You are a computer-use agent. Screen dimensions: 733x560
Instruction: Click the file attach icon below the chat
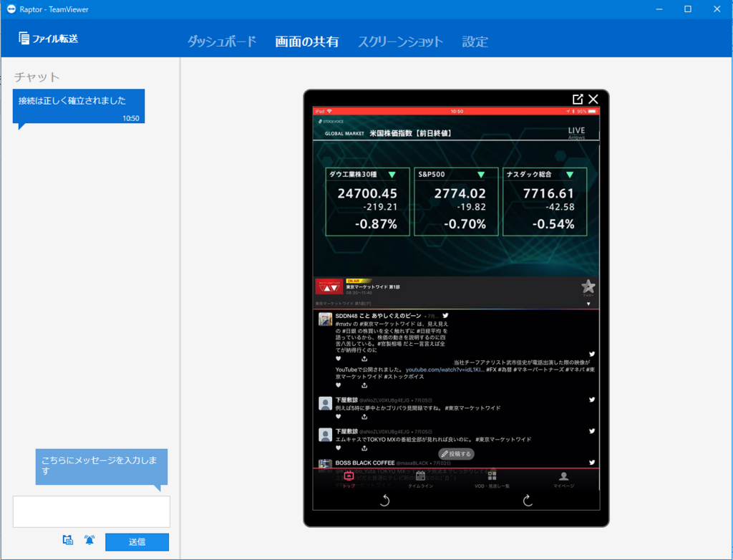click(68, 541)
